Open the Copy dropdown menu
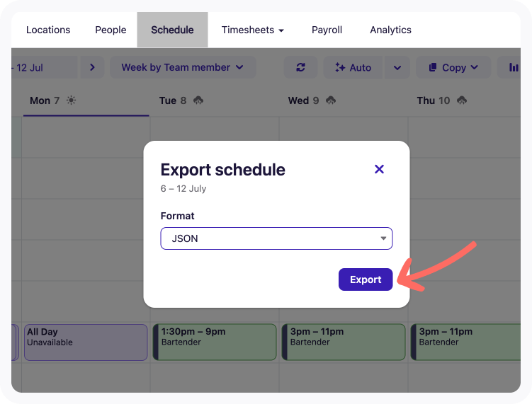532x404 pixels. 453,67
